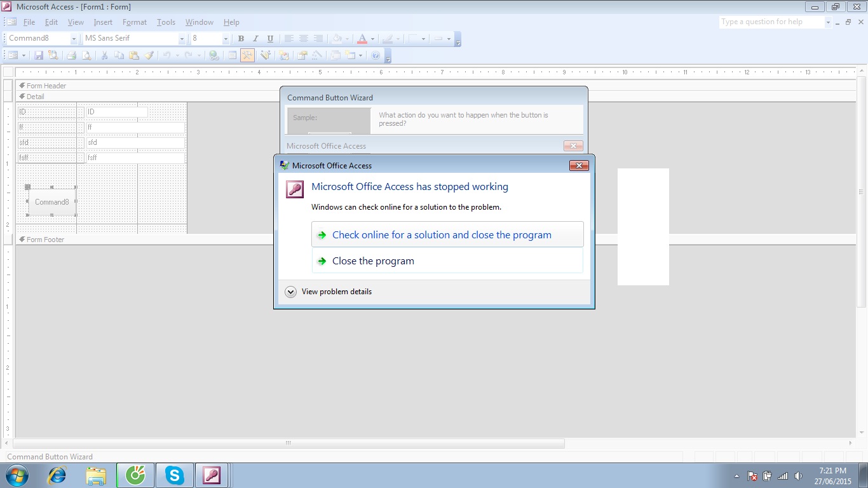This screenshot has width=868, height=488.
Task: Click the Format Painter brush icon
Action: click(x=149, y=56)
